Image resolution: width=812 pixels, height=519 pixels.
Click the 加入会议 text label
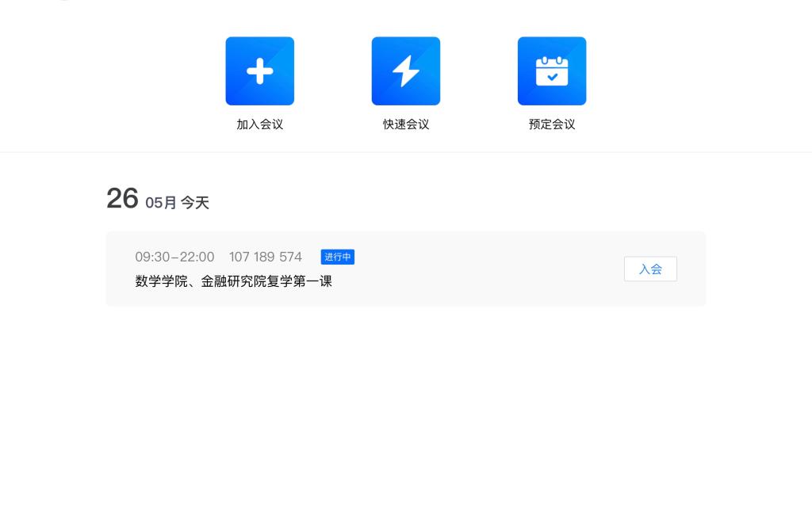[259, 124]
